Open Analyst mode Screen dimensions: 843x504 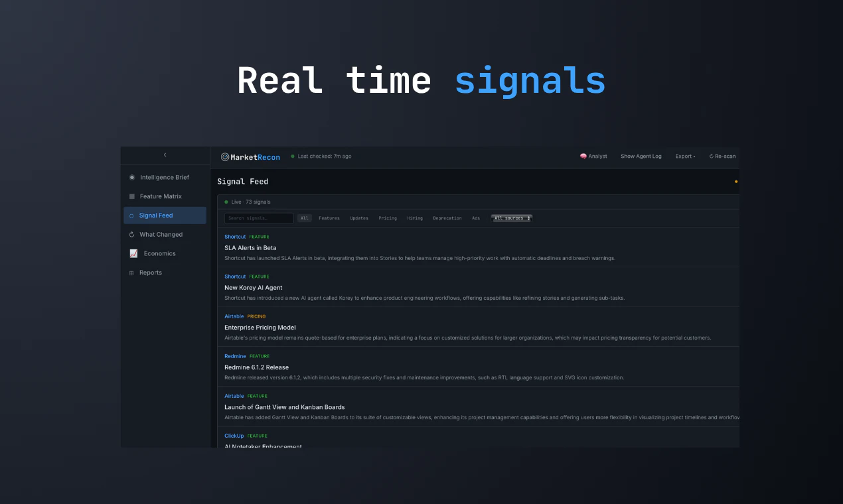[x=593, y=157]
